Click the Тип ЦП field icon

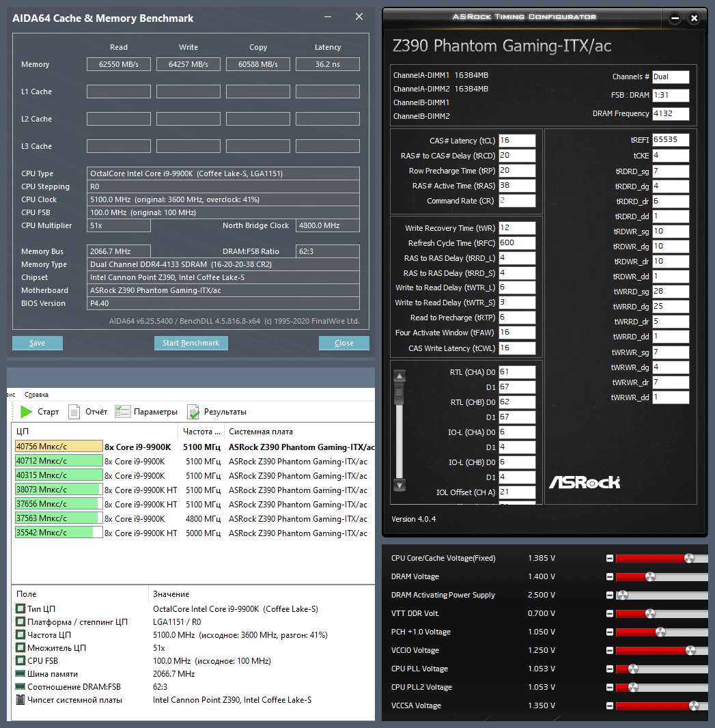point(20,608)
